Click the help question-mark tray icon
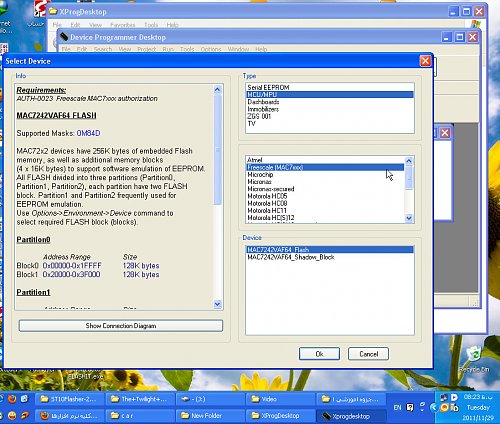500x424 pixels. pos(410,407)
